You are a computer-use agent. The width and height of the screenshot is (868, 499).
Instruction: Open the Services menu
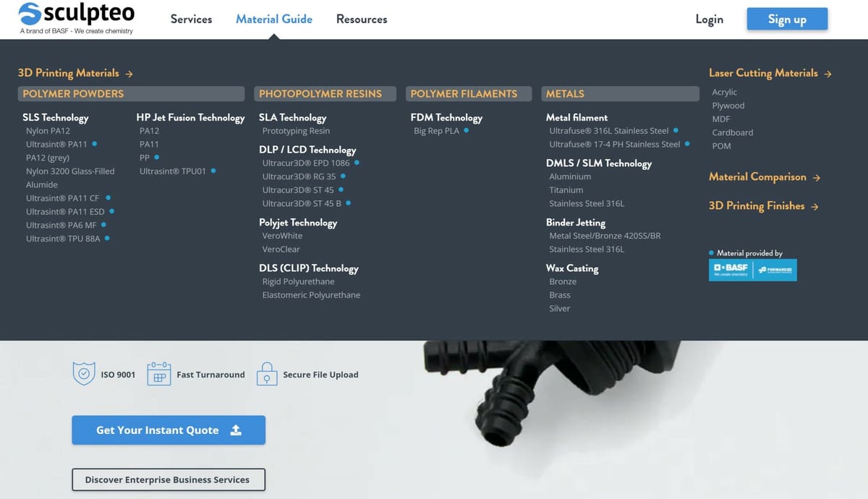point(191,20)
